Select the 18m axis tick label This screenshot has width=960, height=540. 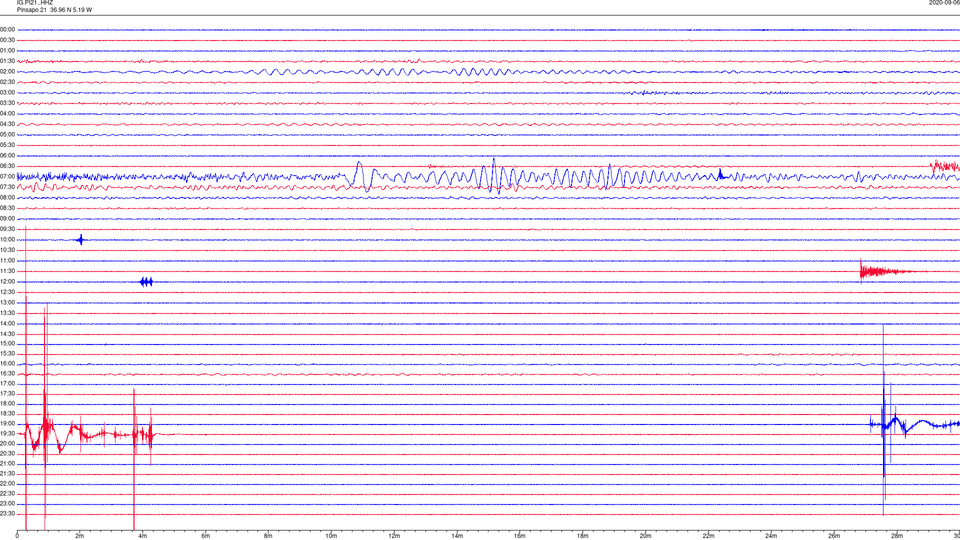coord(582,536)
